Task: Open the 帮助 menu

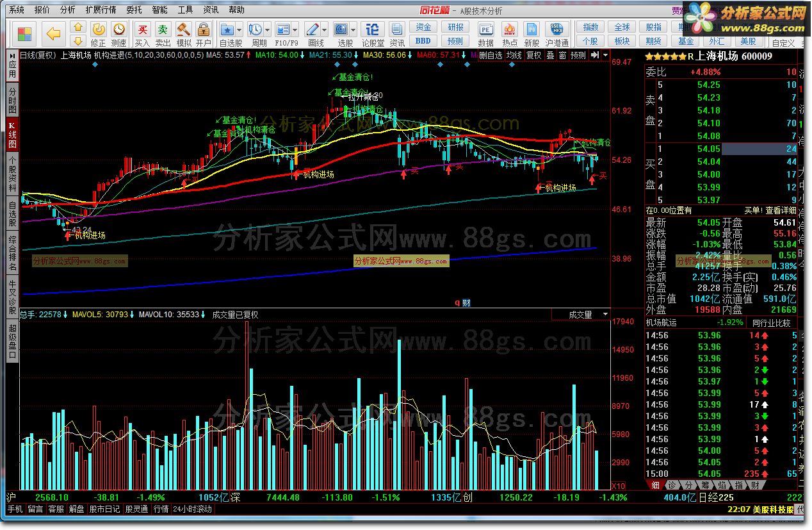Action: (236, 10)
